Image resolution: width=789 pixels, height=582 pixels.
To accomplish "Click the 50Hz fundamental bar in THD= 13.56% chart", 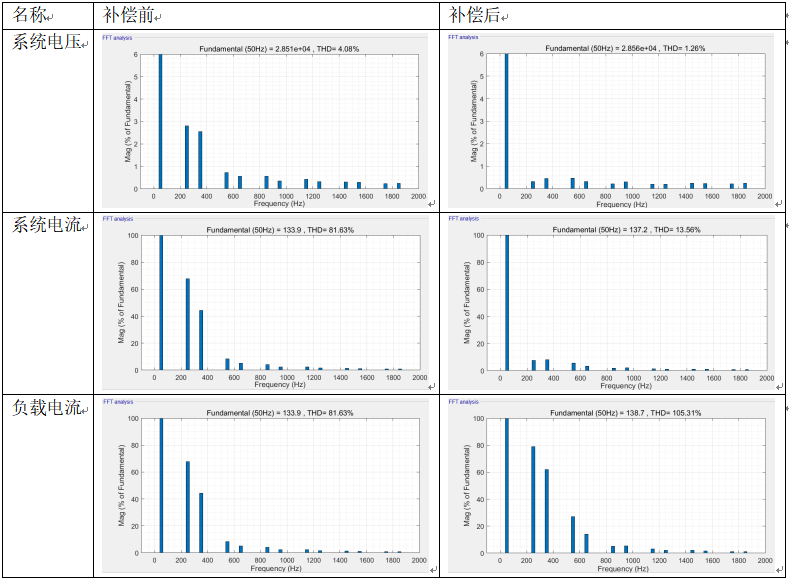I will point(506,303).
